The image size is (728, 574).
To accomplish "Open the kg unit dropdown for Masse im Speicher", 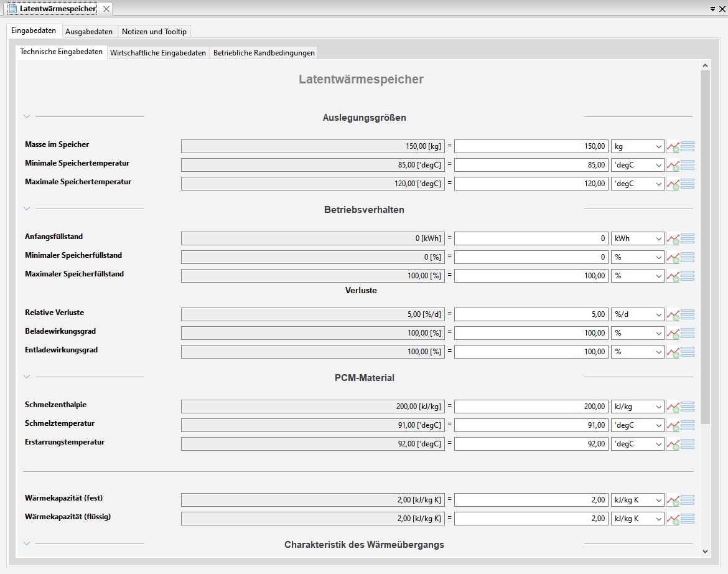I will click(637, 147).
